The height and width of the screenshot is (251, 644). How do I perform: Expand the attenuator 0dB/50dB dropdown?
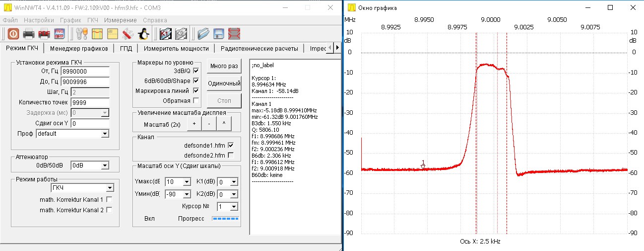pos(104,166)
